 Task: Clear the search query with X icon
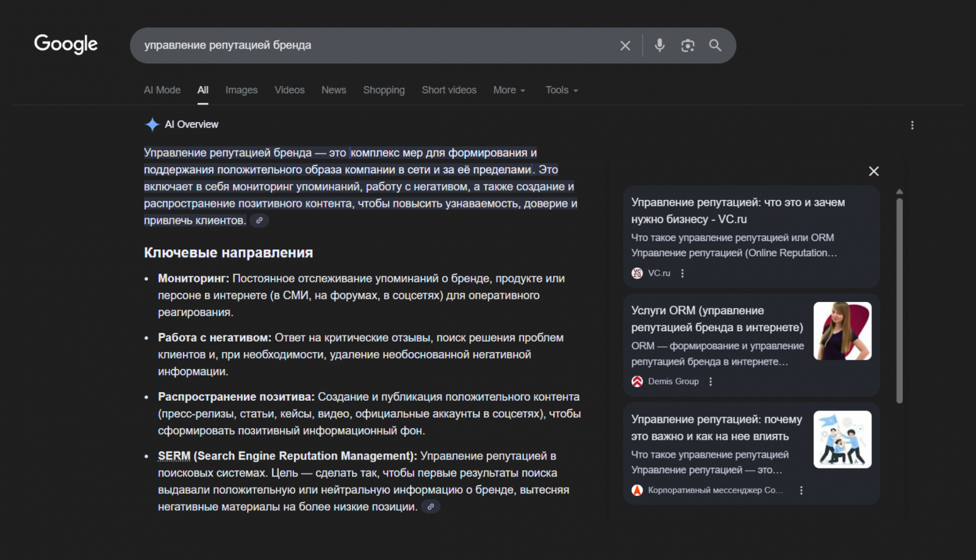625,46
